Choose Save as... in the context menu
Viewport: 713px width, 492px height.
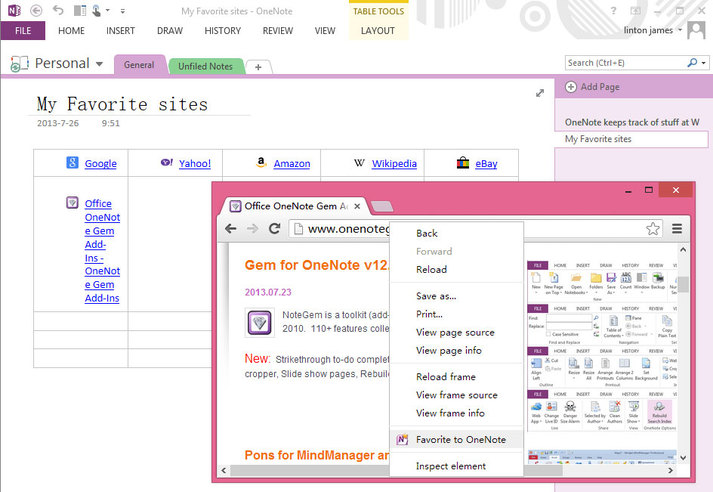pyautogui.click(x=456, y=296)
